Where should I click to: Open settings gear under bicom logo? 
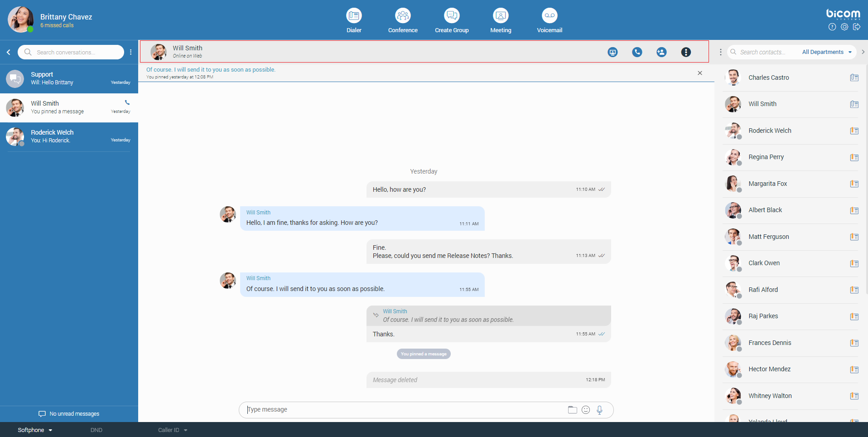(x=844, y=27)
